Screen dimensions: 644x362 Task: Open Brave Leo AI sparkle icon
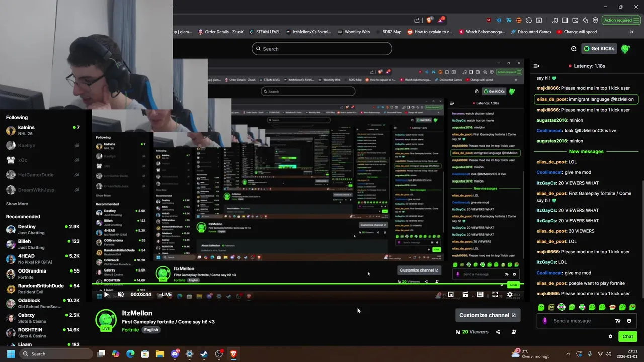(x=585, y=20)
